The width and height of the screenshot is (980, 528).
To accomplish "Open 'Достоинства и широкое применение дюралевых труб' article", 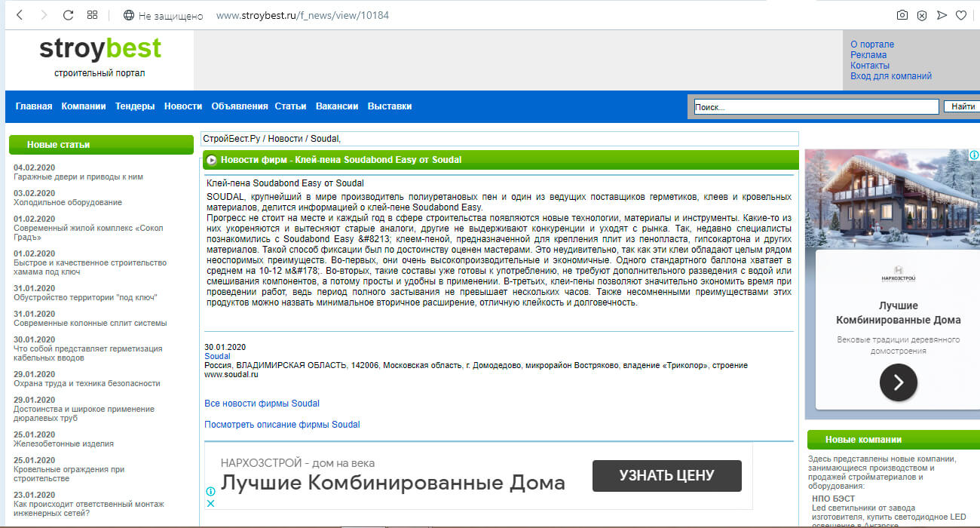I will point(84,414).
